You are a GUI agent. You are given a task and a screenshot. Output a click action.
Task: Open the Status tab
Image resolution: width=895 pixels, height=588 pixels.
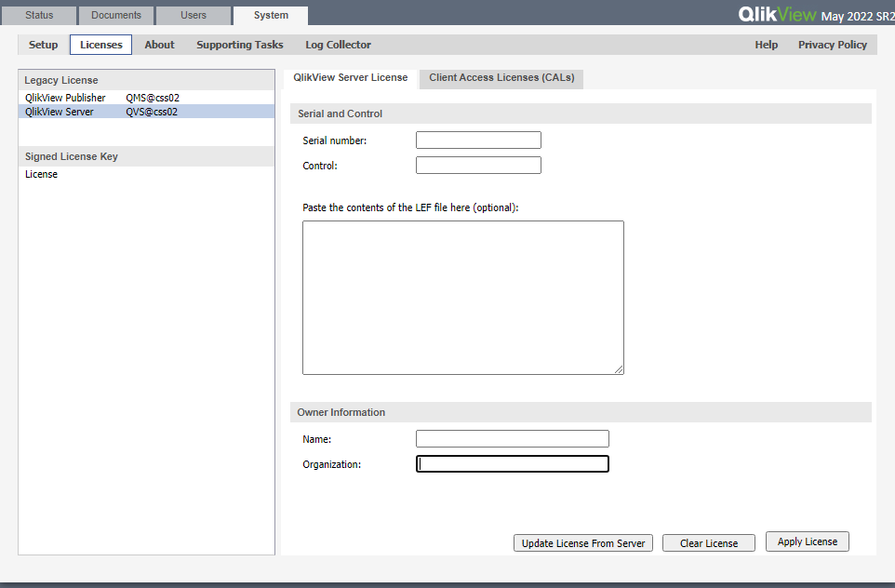tap(39, 16)
